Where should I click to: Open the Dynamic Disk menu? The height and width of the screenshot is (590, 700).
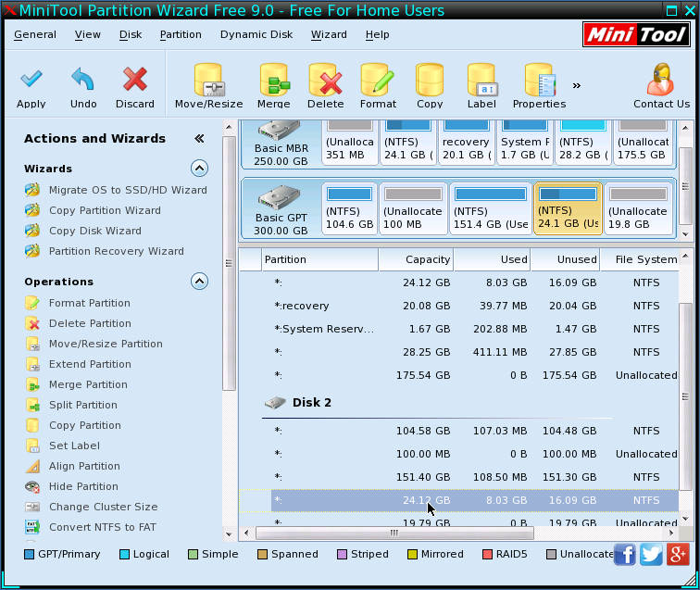tap(256, 34)
